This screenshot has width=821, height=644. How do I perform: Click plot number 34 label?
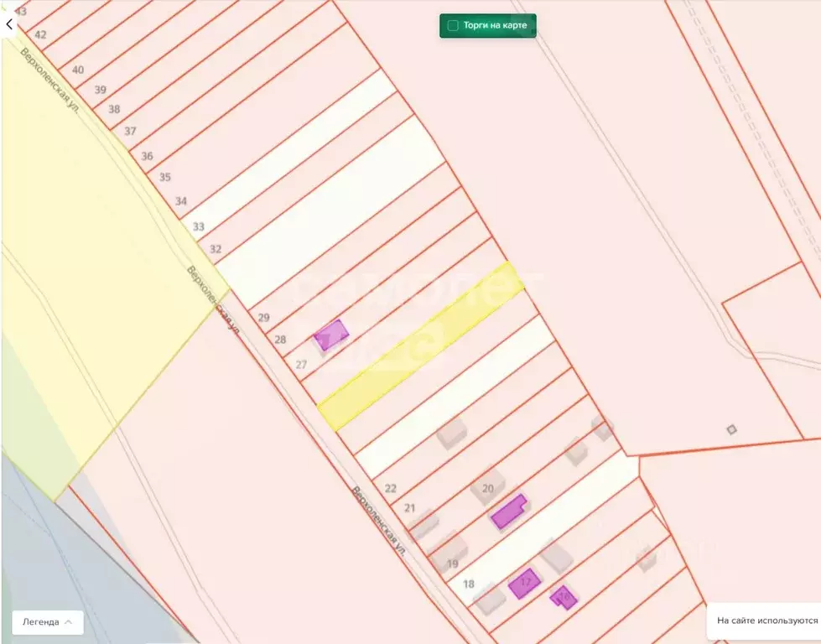pos(181,201)
